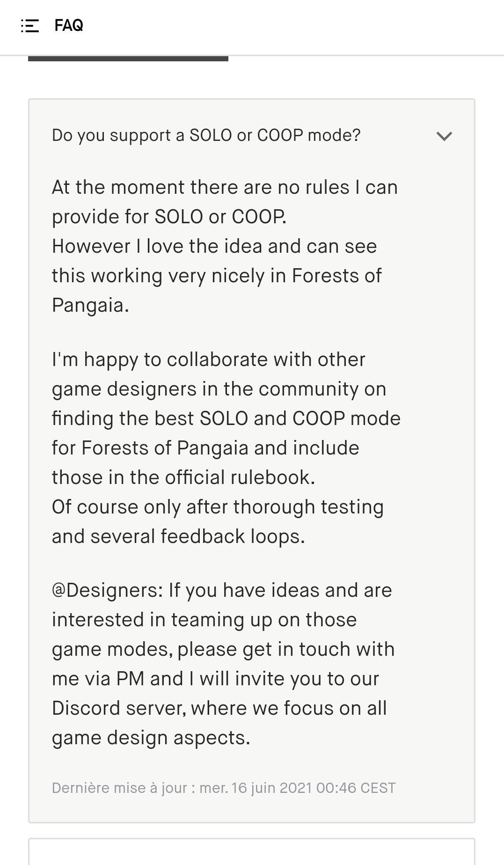Open the section list menu icon
The image size is (504, 865).
tap(30, 26)
